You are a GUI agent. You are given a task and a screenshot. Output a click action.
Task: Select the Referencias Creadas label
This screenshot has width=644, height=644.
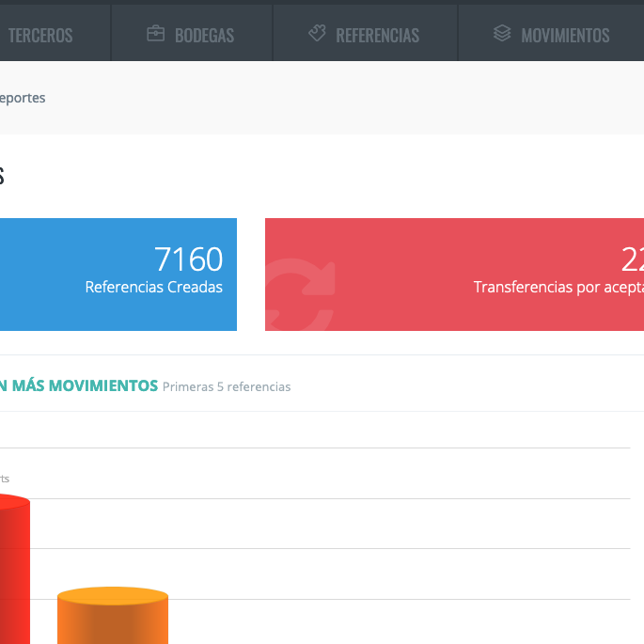[x=153, y=288]
